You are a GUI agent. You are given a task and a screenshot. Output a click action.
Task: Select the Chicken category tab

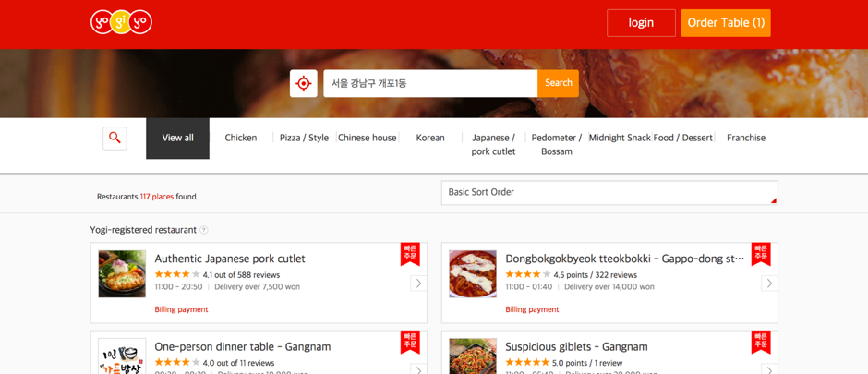tap(241, 138)
